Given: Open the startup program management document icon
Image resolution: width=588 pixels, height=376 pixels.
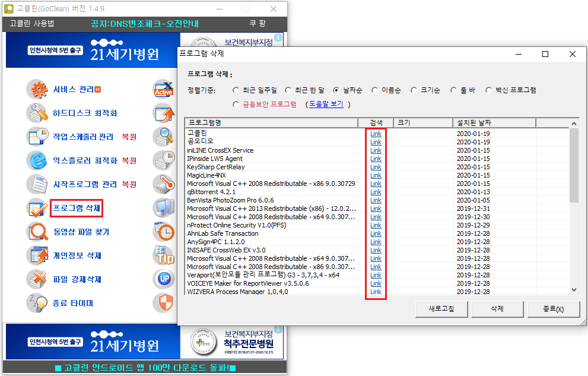Looking at the screenshot, I should pyautogui.click(x=37, y=184).
